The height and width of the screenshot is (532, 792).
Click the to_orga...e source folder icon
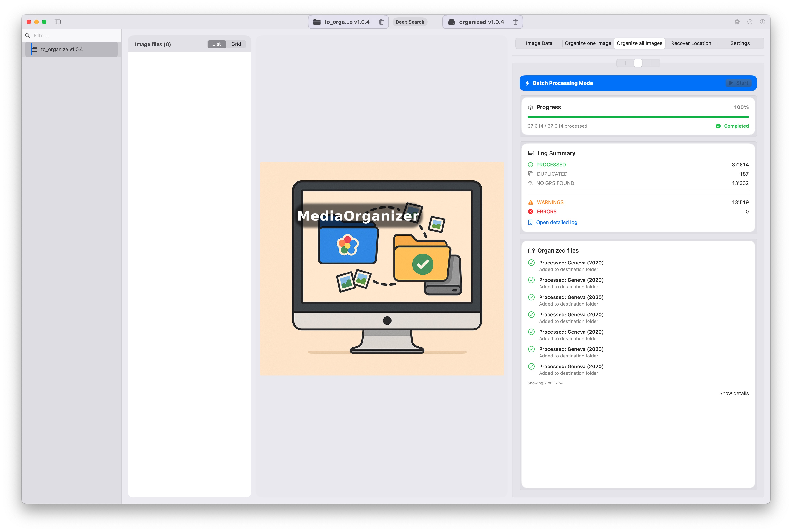(x=317, y=22)
